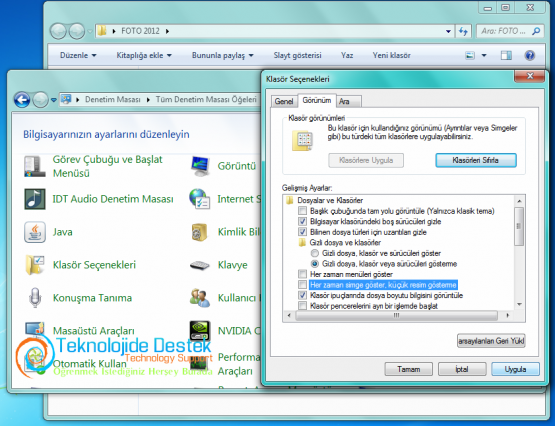
Task: Click Slayt gösterisi in toolbar
Action: (x=297, y=55)
